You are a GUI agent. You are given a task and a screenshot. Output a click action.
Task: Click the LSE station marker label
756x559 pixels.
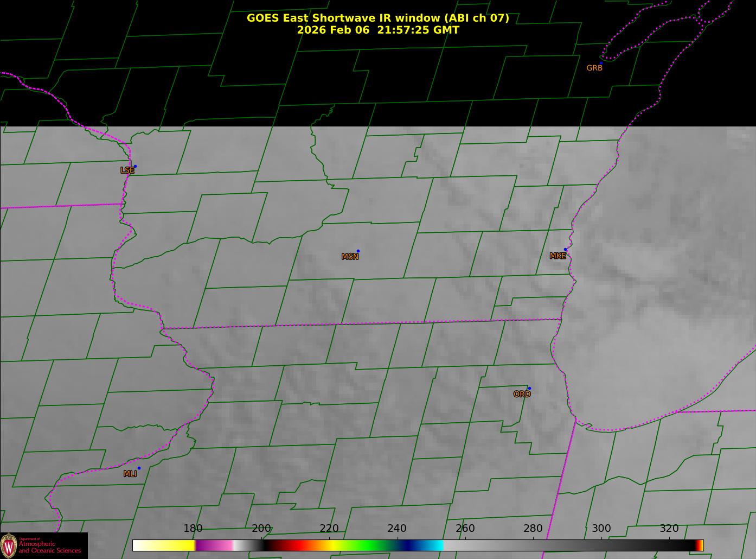click(127, 170)
